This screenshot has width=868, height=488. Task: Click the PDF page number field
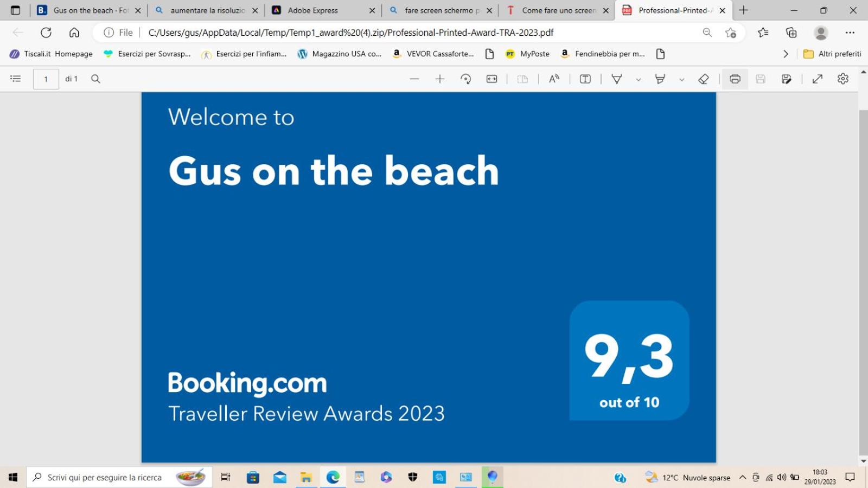46,79
